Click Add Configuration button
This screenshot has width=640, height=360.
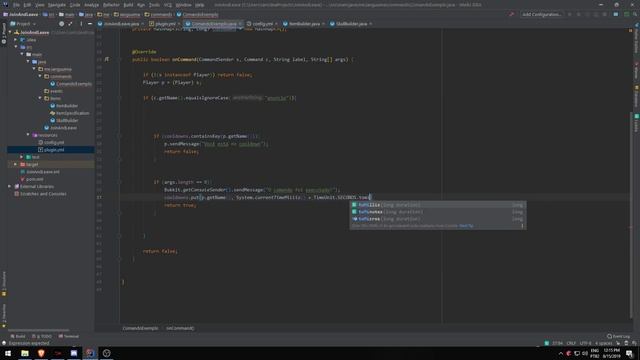click(541, 14)
